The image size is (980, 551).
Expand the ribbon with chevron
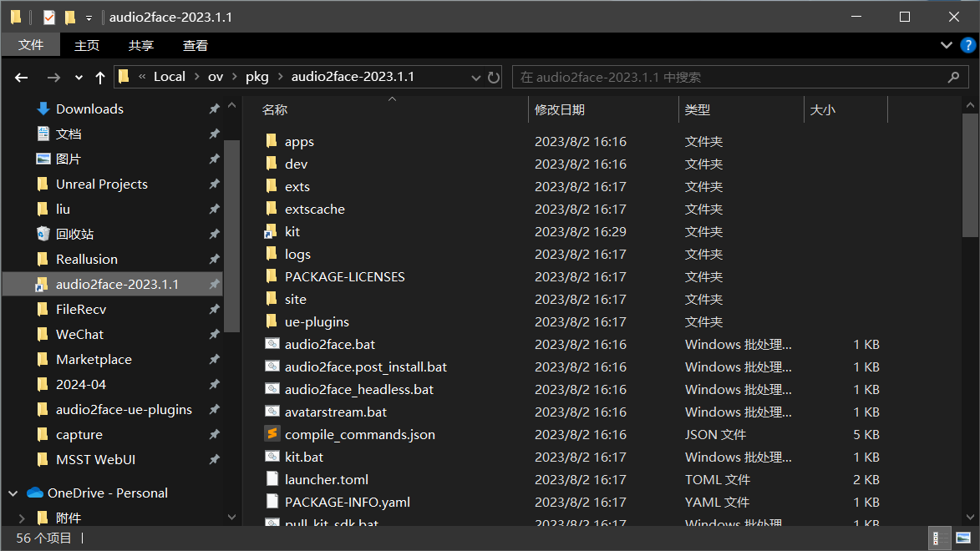tap(947, 45)
